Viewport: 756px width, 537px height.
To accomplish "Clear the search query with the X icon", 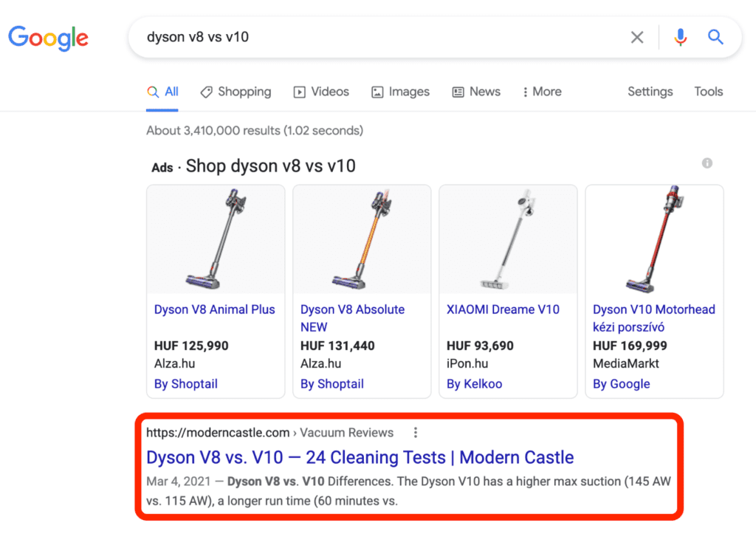I will click(x=637, y=37).
